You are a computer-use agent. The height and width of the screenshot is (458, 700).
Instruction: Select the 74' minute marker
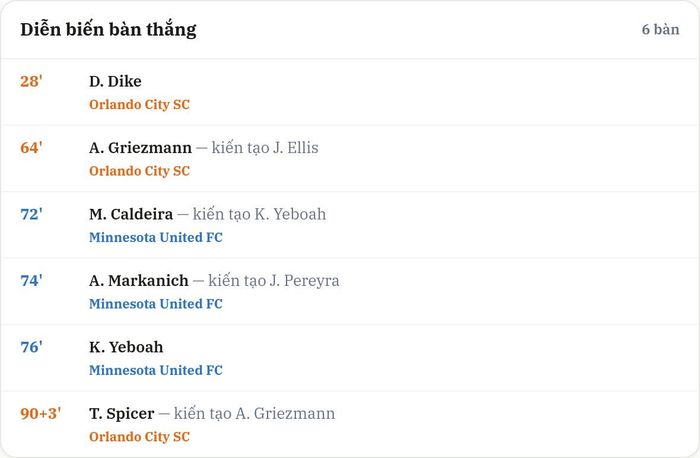coord(31,281)
